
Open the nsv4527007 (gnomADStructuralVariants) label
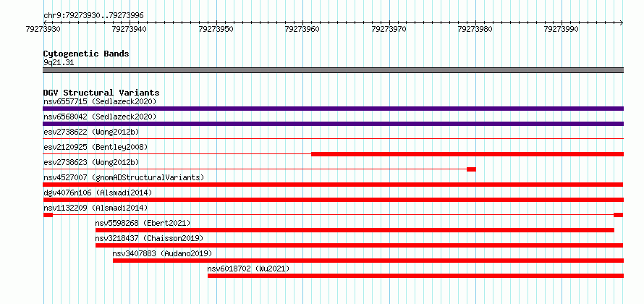tap(124, 177)
